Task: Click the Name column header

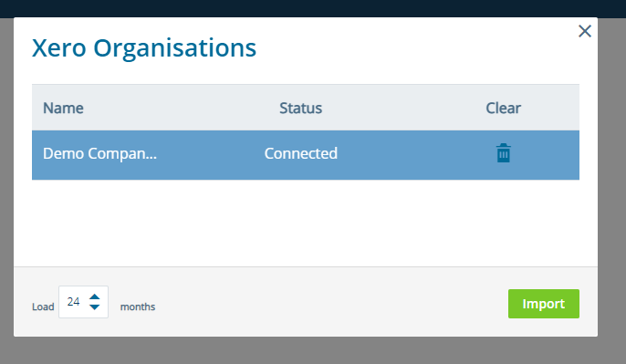Action: (63, 109)
